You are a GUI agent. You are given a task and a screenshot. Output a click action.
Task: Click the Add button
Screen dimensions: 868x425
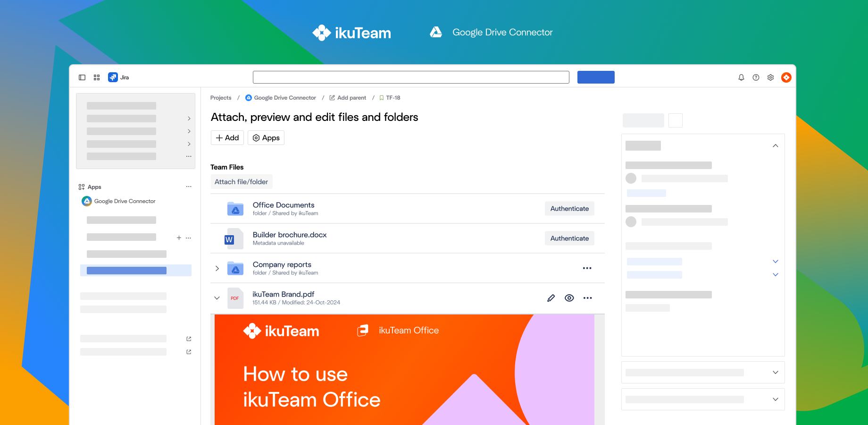227,138
